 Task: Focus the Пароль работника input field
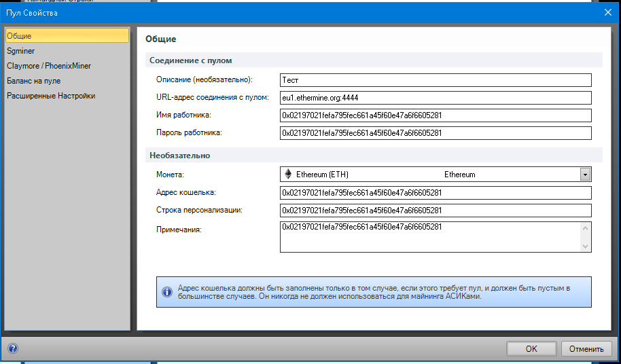436,133
